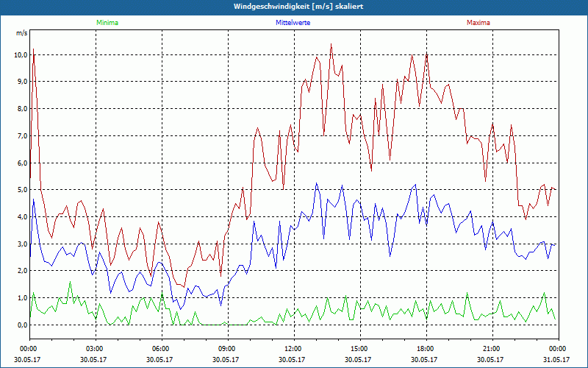
Task: Click the 21:00 time axis label
Action: [x=492, y=349]
